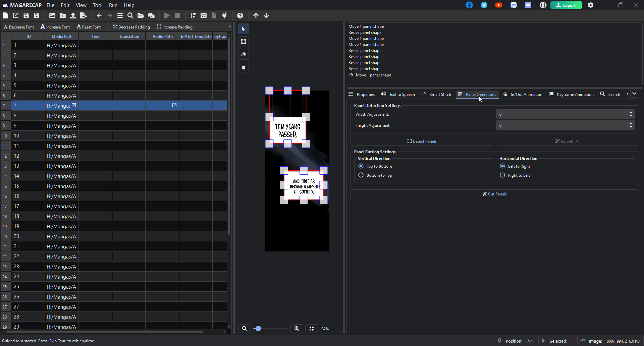This screenshot has height=346, width=644.
Task: Switch to the Keyframe Animation tab
Action: point(571,94)
